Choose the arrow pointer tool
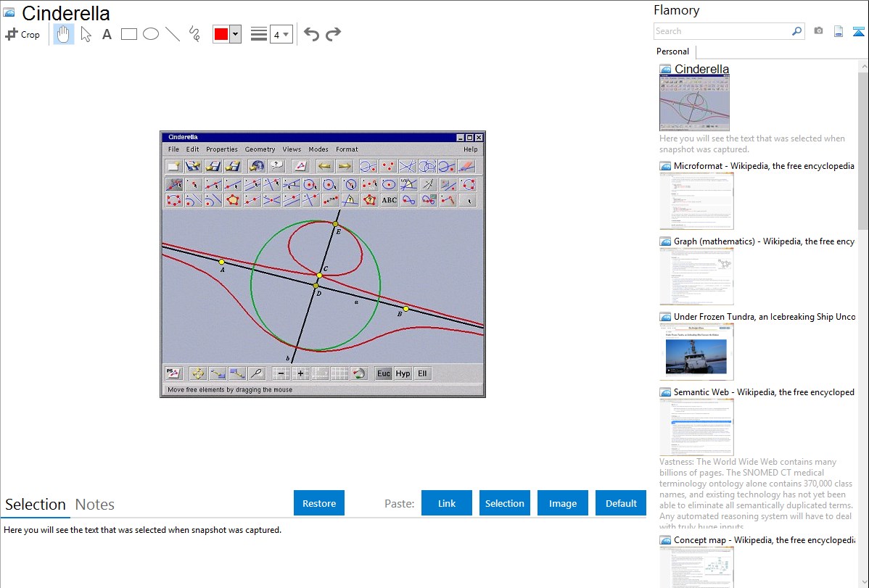This screenshot has width=869, height=588. point(86,34)
